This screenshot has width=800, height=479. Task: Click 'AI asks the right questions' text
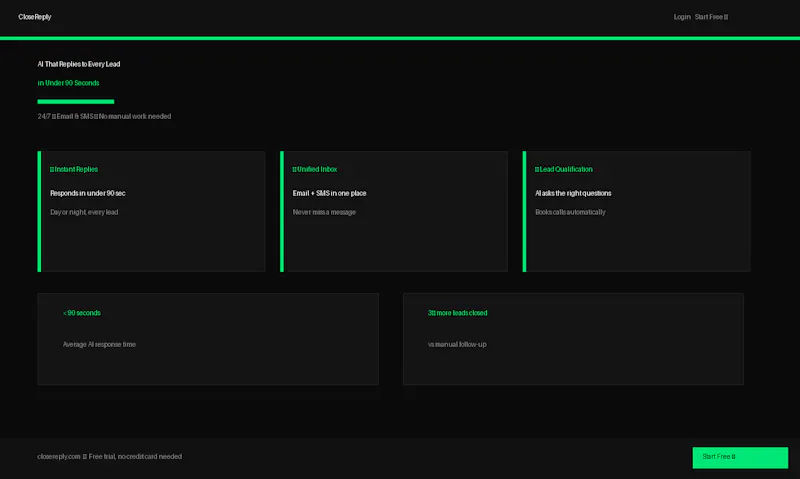click(x=573, y=193)
